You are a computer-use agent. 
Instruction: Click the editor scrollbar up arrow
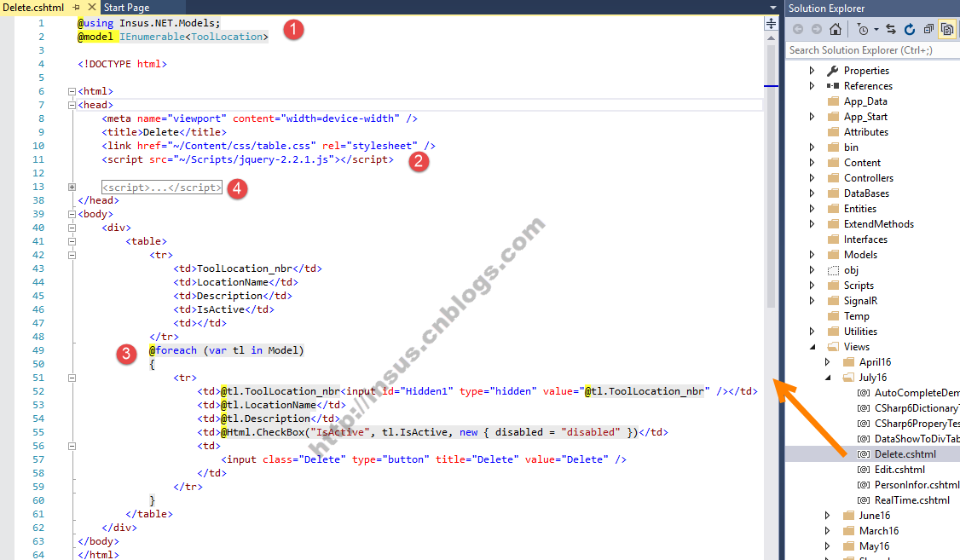pos(772,38)
